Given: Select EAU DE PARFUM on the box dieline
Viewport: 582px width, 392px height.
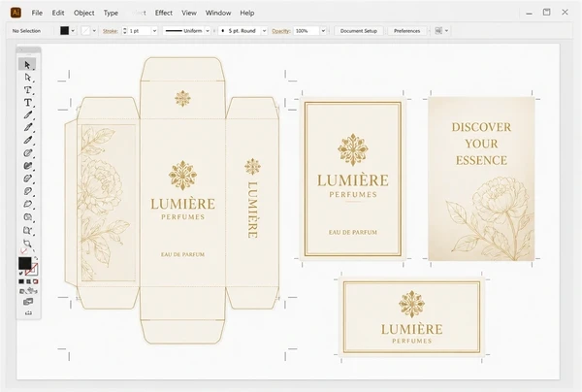Looking at the screenshot, I should coord(182,254).
